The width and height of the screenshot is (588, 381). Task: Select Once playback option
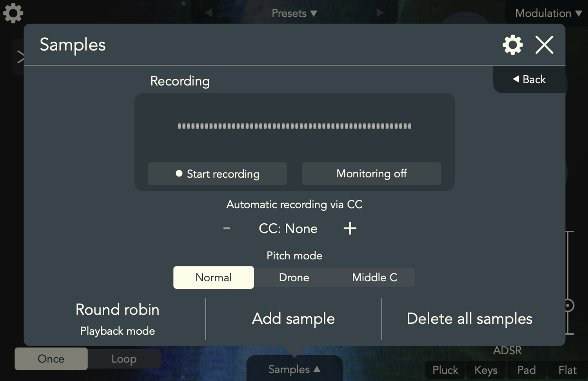[x=51, y=359]
